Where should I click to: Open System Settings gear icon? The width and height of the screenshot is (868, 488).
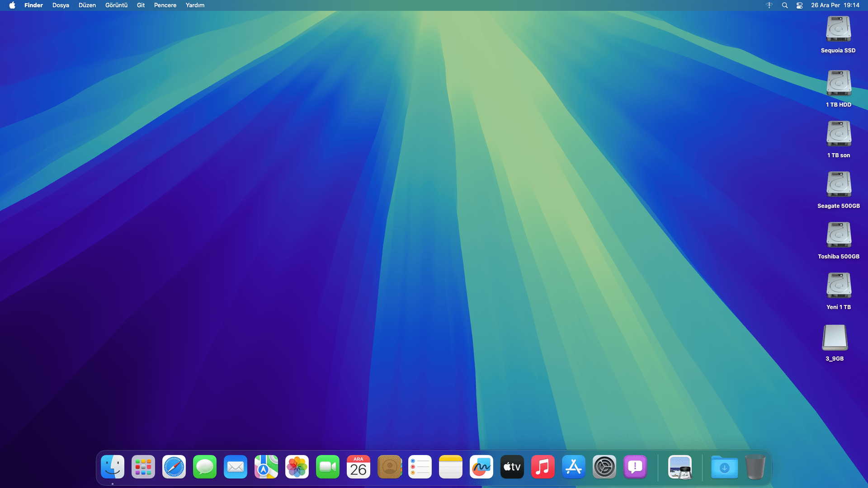pyautogui.click(x=604, y=467)
